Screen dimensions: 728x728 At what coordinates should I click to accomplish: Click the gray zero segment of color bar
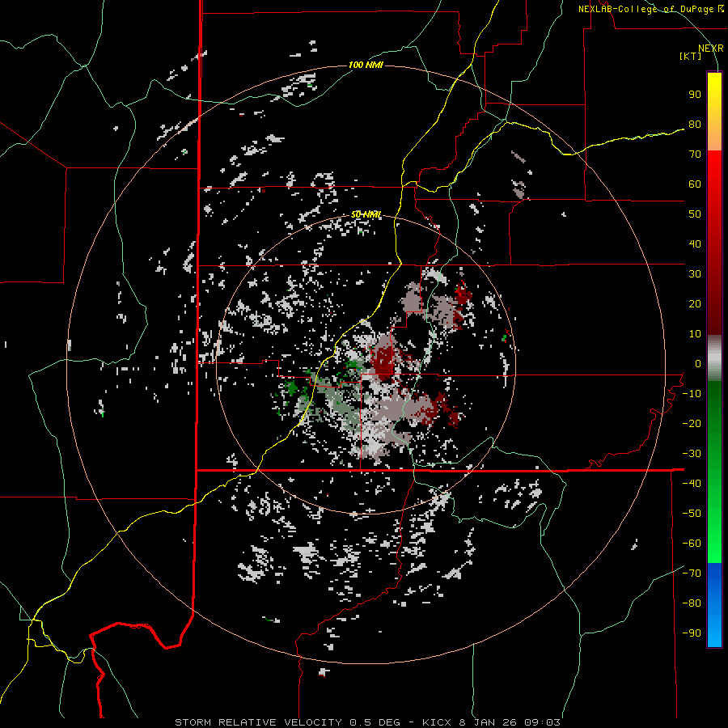coord(714,358)
